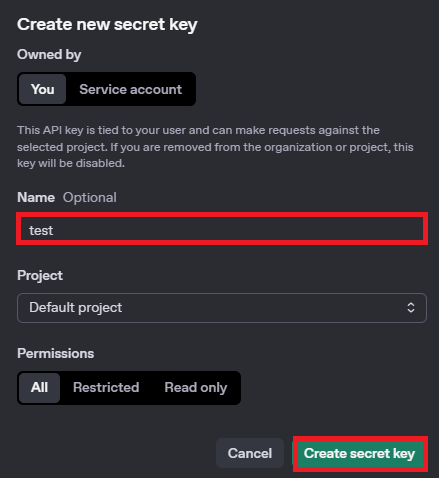Click the 'Owned by' label
The image size is (439, 478).
pos(49,55)
